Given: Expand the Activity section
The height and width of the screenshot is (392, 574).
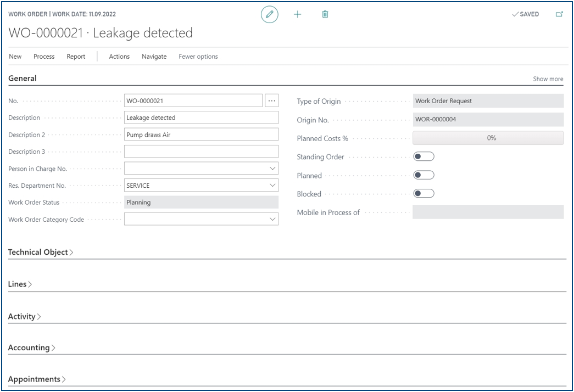Looking at the screenshot, I should [24, 316].
